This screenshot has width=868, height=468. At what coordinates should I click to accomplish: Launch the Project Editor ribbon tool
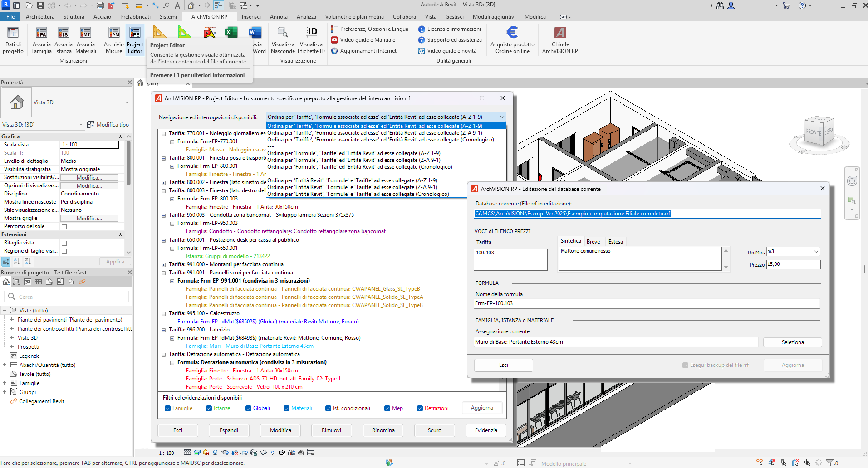point(135,40)
